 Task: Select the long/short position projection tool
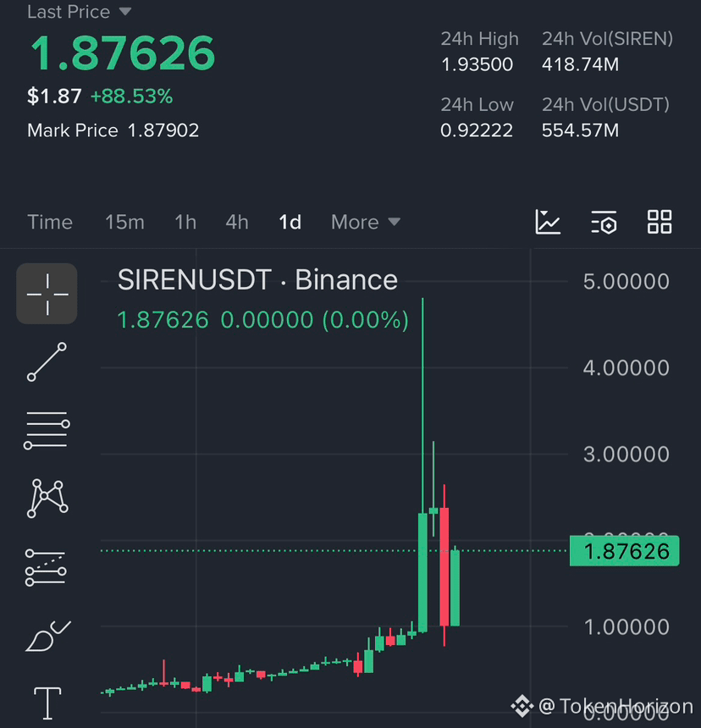click(x=46, y=567)
